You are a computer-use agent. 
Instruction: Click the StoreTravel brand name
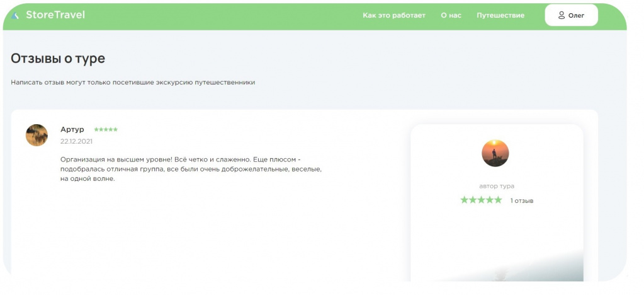pos(55,14)
